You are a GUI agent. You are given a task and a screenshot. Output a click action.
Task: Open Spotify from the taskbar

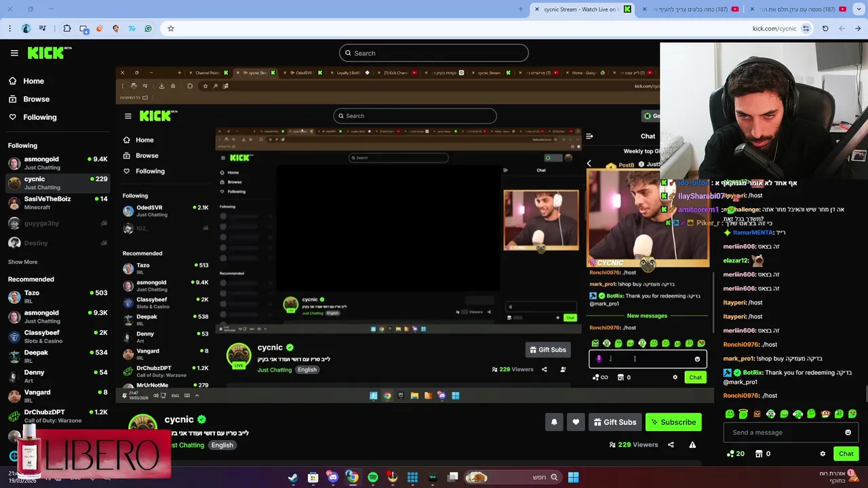pyautogui.click(x=373, y=477)
